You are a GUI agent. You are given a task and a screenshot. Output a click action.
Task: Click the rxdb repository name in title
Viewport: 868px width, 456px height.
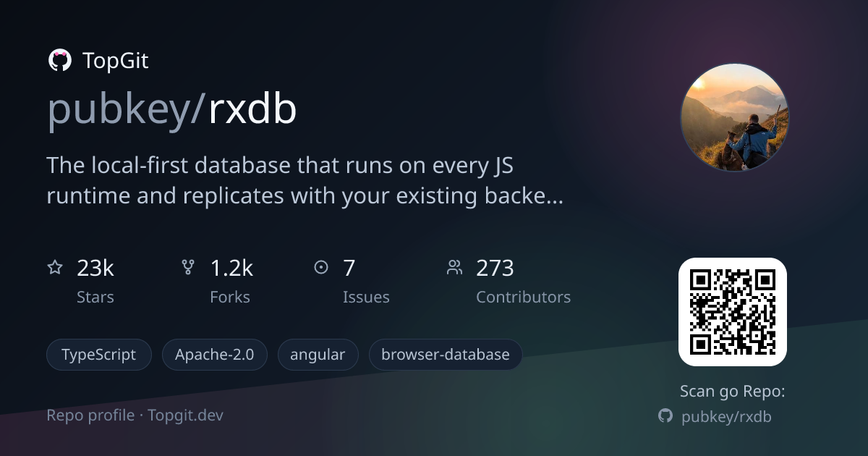tap(253, 109)
